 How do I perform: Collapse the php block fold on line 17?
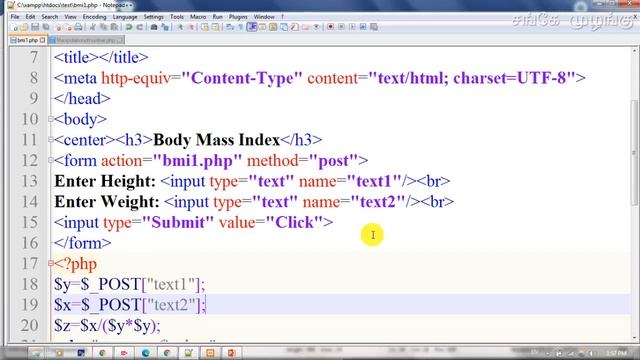(51, 264)
